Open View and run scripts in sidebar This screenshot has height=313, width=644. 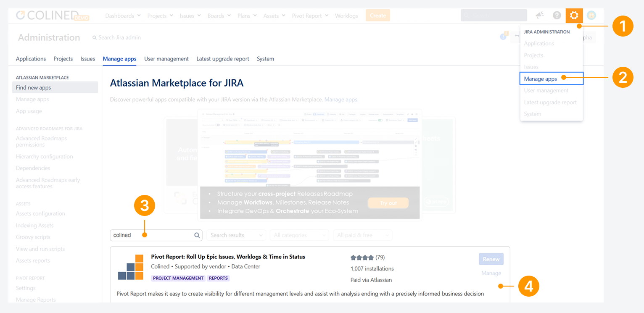[40, 249]
